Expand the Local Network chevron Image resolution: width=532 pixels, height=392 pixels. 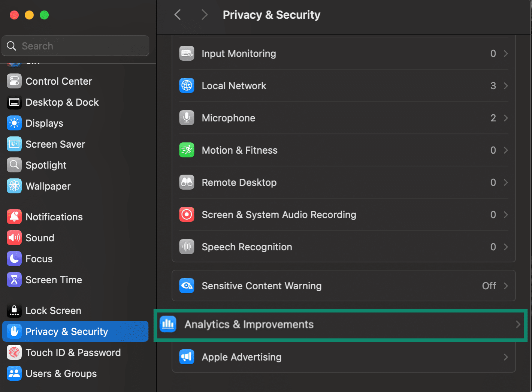[x=506, y=85]
